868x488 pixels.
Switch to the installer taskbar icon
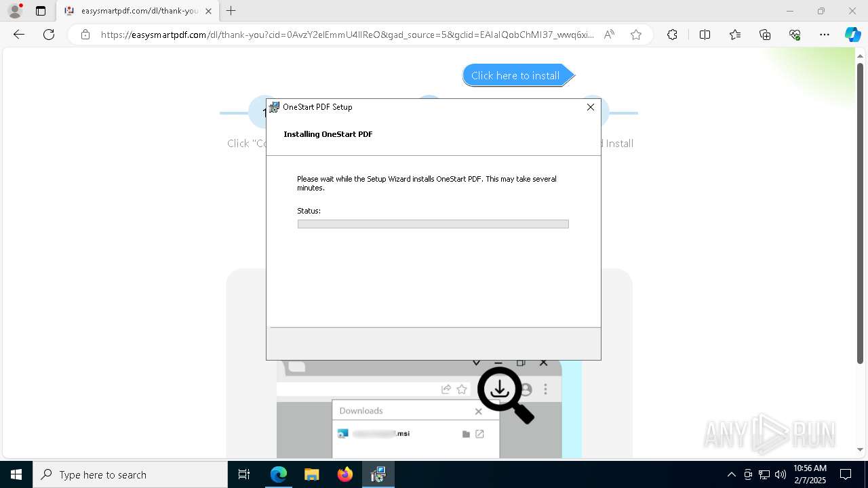[378, 474]
